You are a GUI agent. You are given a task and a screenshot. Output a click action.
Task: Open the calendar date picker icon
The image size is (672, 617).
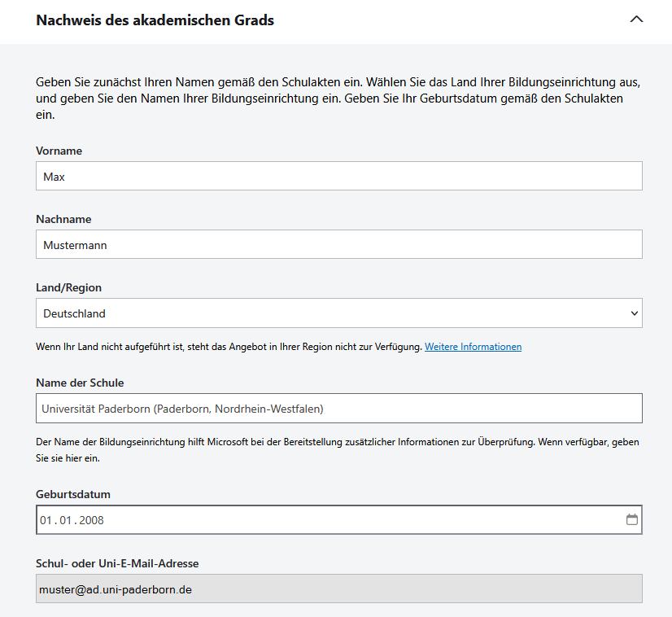click(631, 519)
